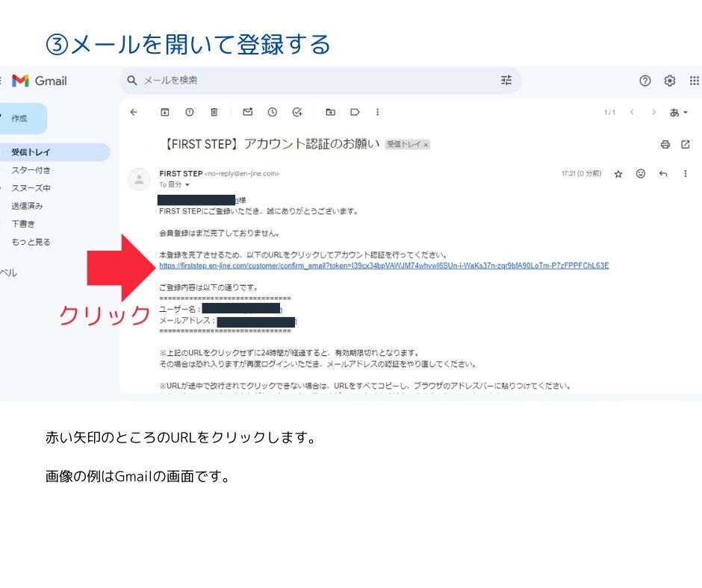Open the 送信済み folder
Screen dimensions: 702x588
pyautogui.click(x=27, y=206)
